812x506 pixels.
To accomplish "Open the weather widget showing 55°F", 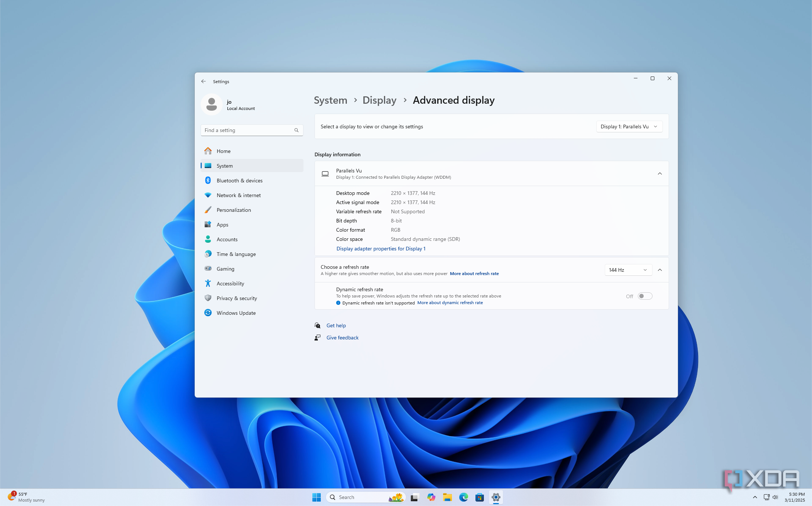I will [x=26, y=497].
